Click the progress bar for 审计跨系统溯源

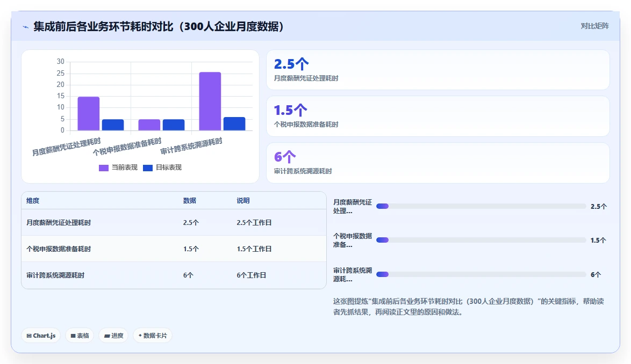[481, 274]
